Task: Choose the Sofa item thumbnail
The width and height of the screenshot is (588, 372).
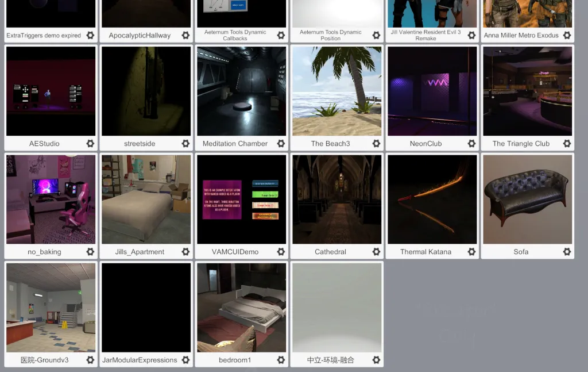Action: point(528,200)
